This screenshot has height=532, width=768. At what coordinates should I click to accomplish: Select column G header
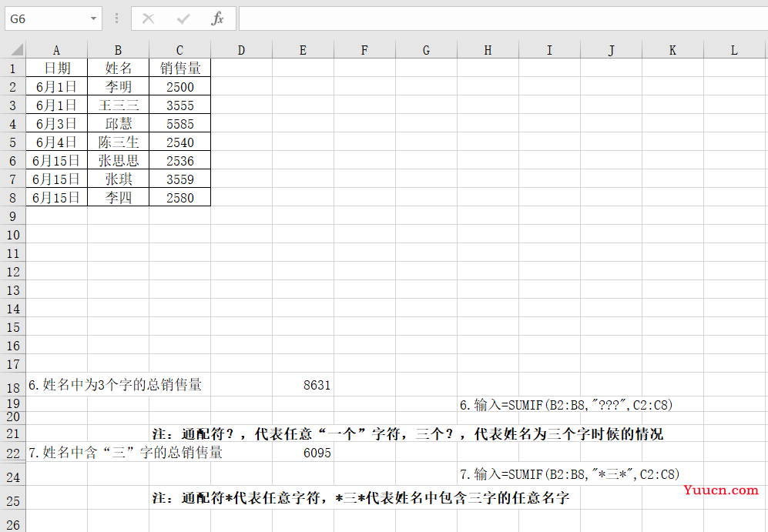click(426, 50)
